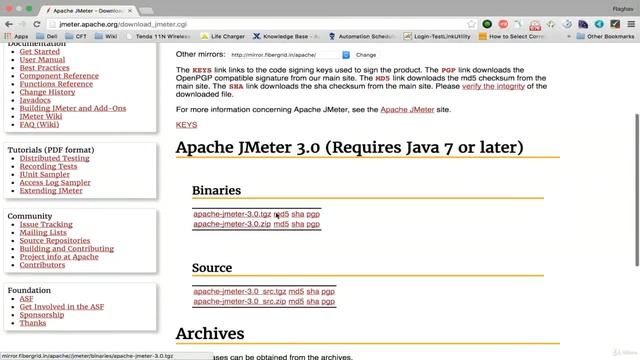Open pgp link for the src.zip source
640x360 pixels.
pyautogui.click(x=328, y=301)
